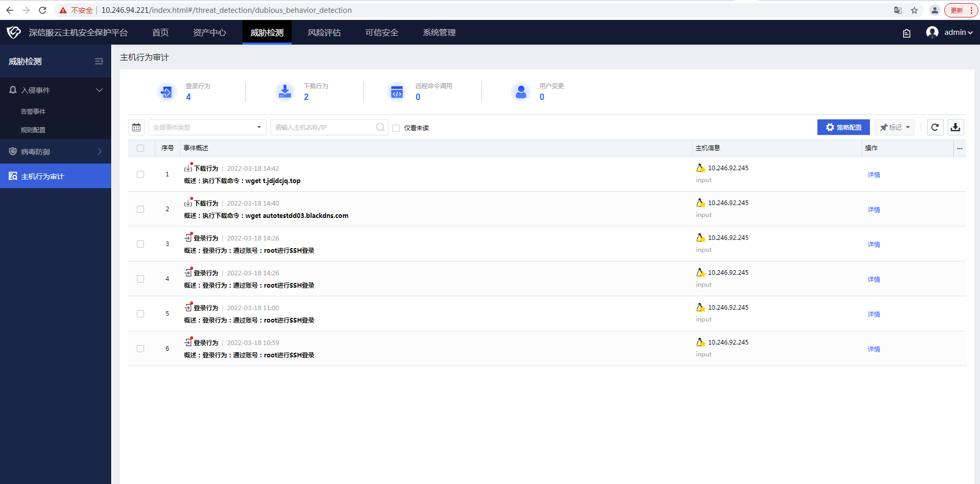Click the browser back arrow
This screenshot has height=484, width=980.
(10, 10)
